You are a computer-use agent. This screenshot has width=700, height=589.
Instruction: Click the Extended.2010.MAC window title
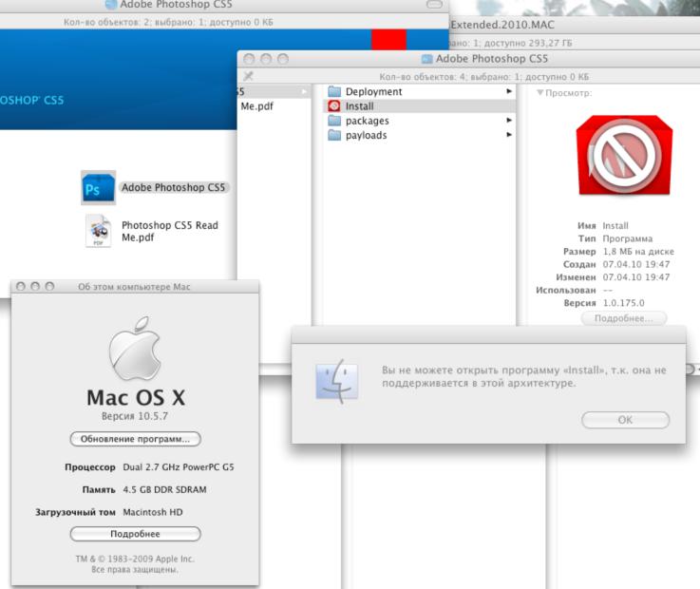502,25
